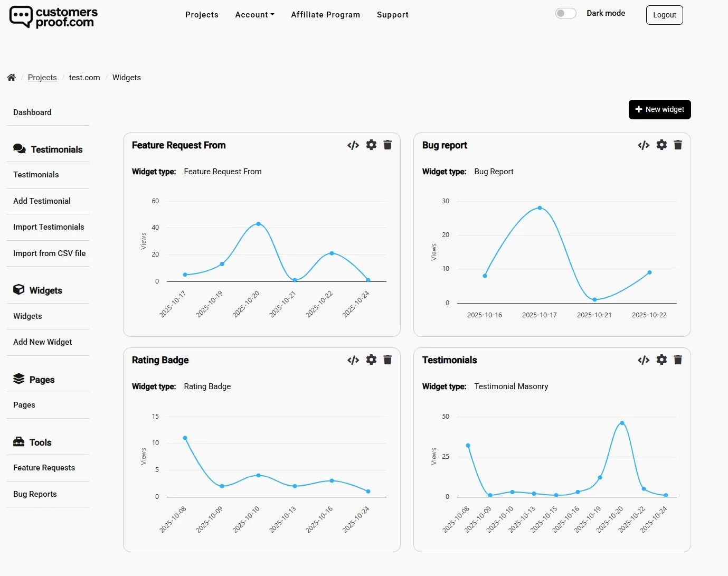Viewport: 728px width, 576px height.
Task: Click the customersproof.com logo
Action: coord(53,17)
